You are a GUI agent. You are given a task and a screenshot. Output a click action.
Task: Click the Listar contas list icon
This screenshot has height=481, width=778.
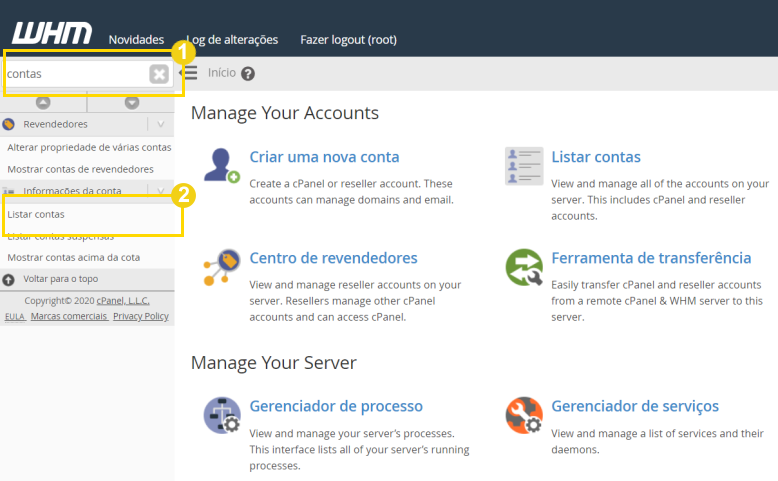coord(524,166)
